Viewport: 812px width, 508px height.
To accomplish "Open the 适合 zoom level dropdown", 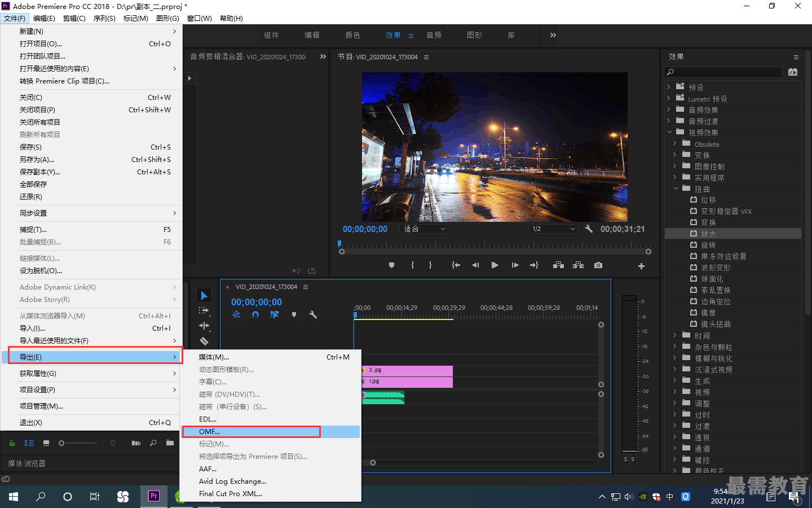I will [424, 229].
